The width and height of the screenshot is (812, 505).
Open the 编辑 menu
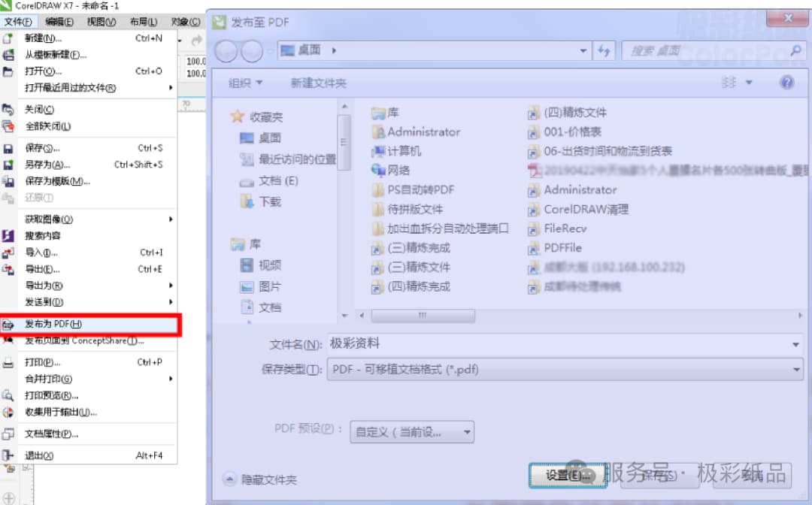pos(57,21)
